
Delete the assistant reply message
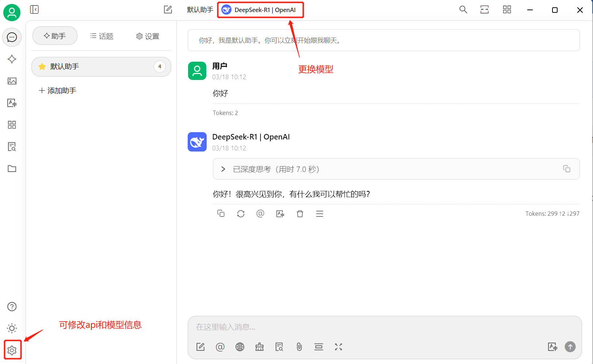click(300, 214)
